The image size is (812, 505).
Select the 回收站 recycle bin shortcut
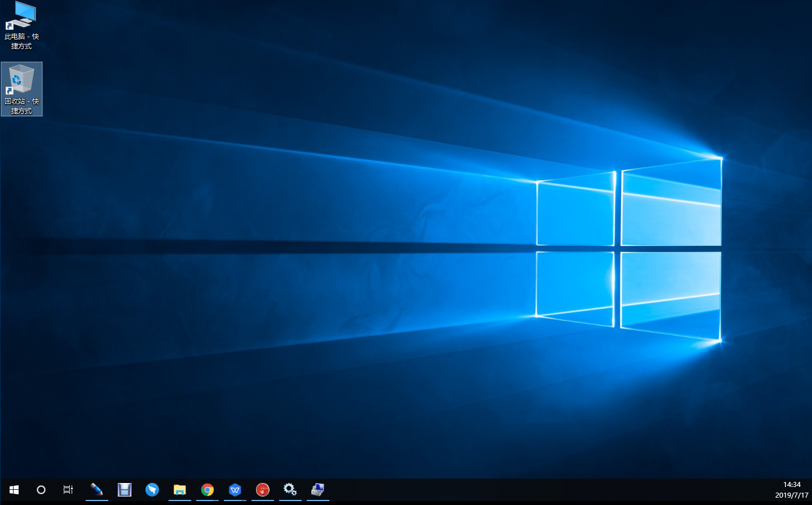pos(21,79)
